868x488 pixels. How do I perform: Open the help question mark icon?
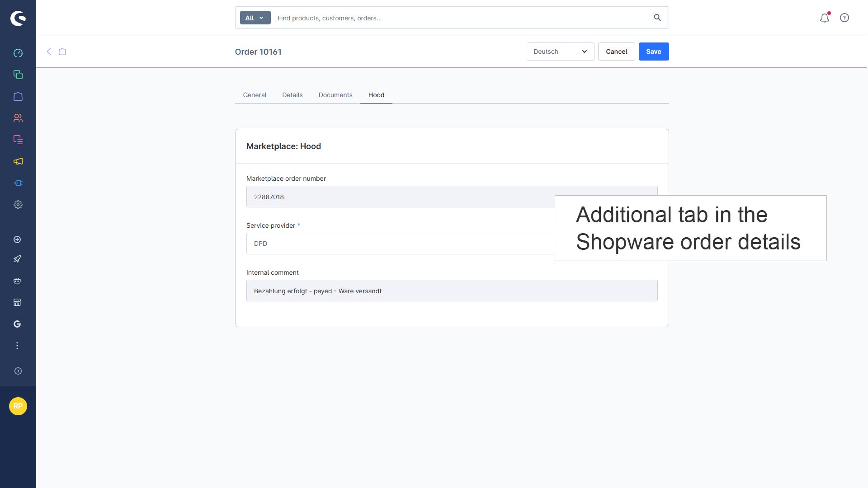coord(844,18)
